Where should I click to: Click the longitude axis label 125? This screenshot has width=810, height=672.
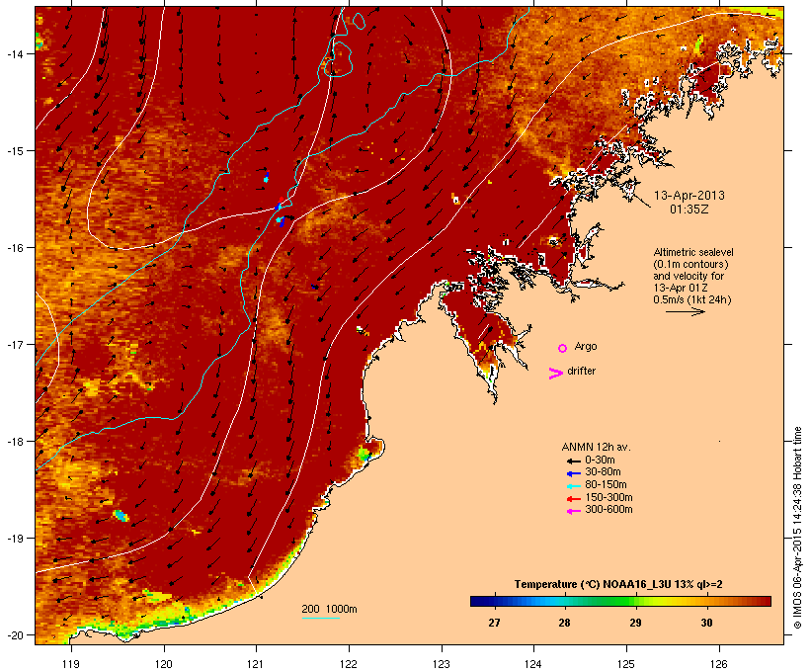(626, 664)
